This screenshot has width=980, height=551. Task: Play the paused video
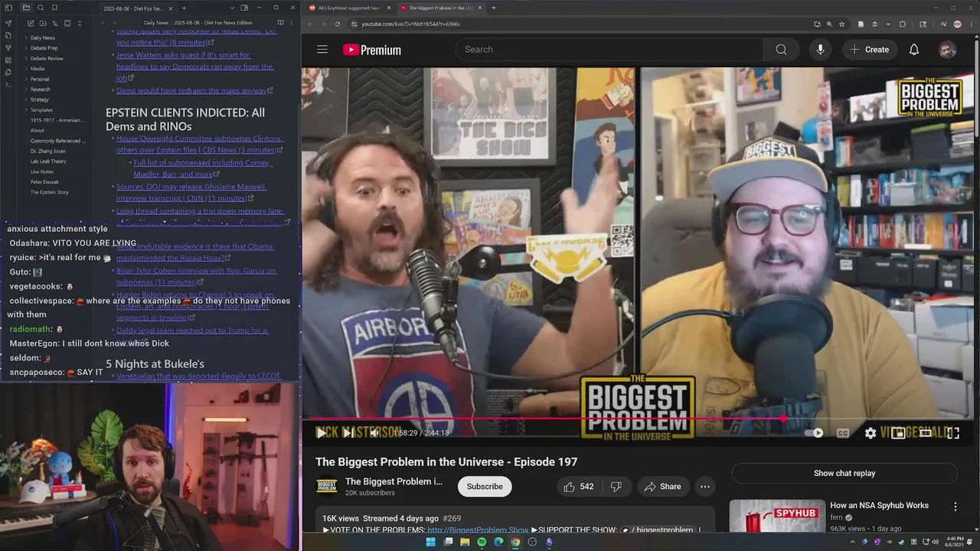point(321,433)
